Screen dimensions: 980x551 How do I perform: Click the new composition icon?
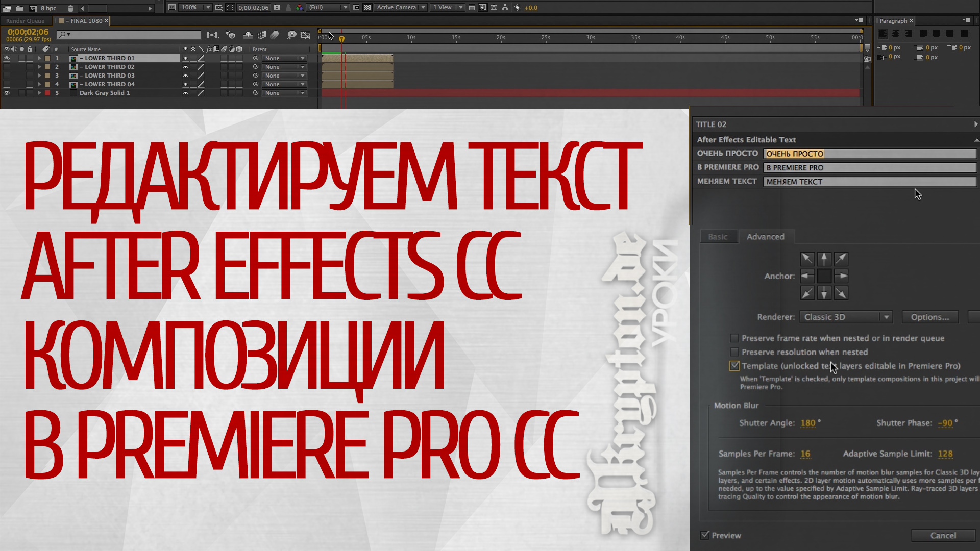tap(32, 8)
